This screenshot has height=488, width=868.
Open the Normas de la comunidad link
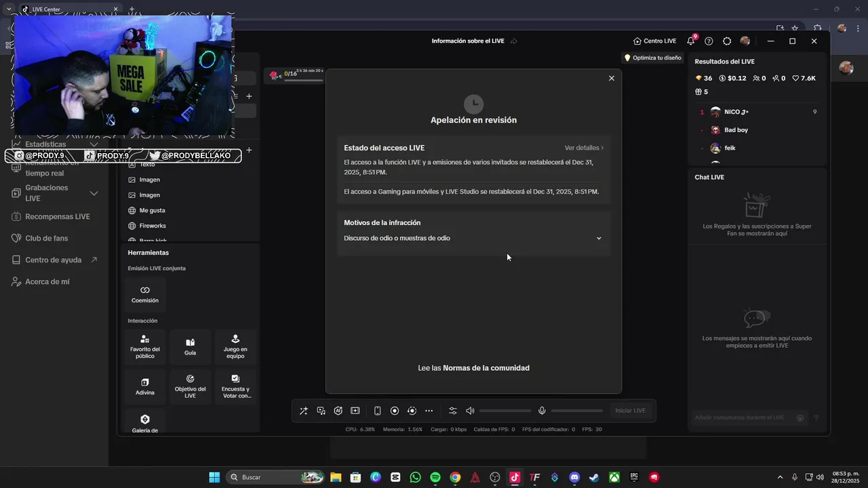486,368
